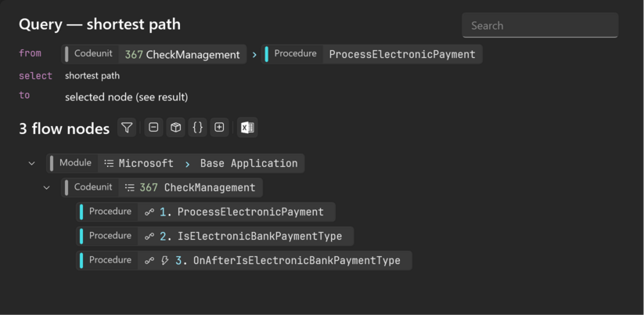Click the curly braces code icon
This screenshot has width=644, height=315.
click(x=197, y=128)
